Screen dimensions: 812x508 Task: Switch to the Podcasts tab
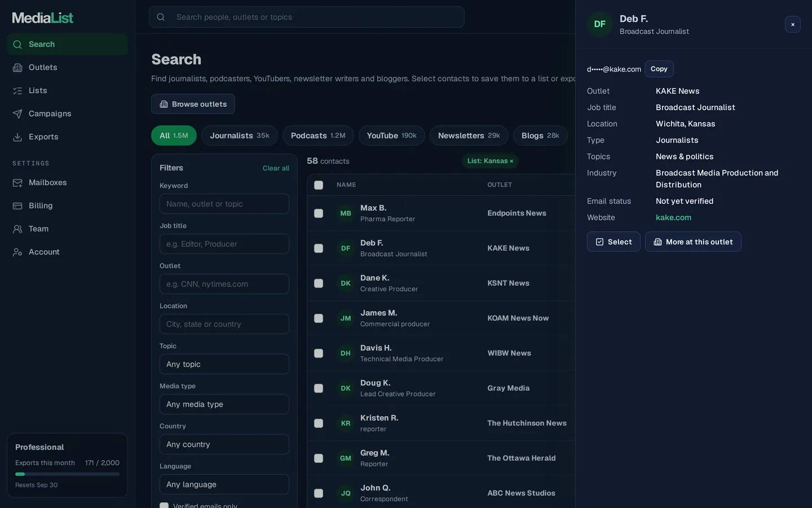[318, 135]
